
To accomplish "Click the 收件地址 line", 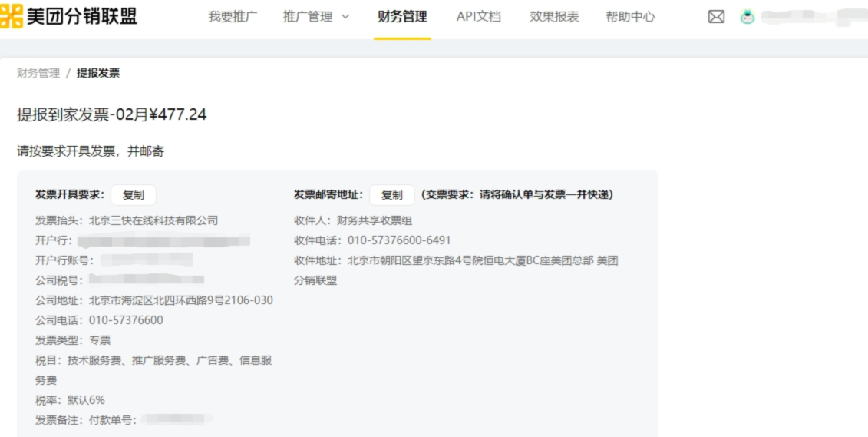I will point(456,270).
